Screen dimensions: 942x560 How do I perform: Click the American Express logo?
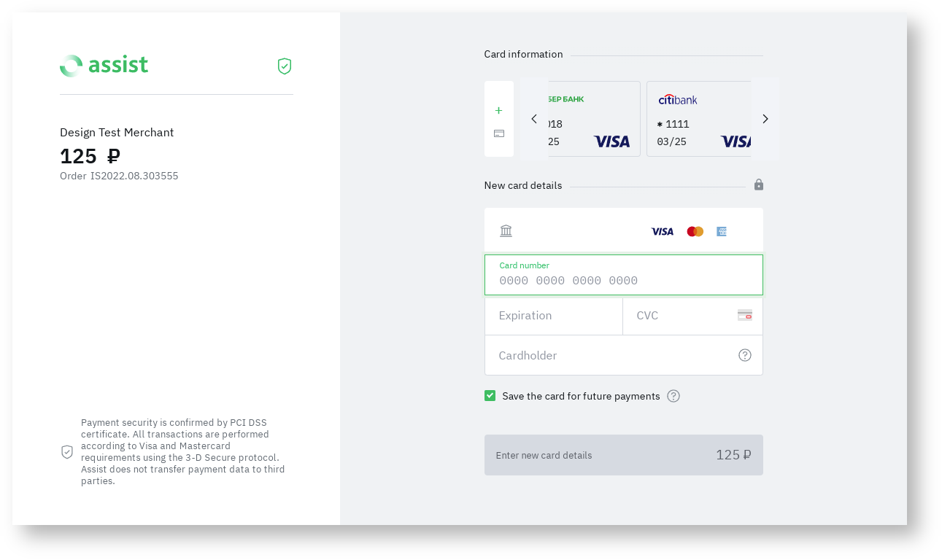tap(722, 231)
